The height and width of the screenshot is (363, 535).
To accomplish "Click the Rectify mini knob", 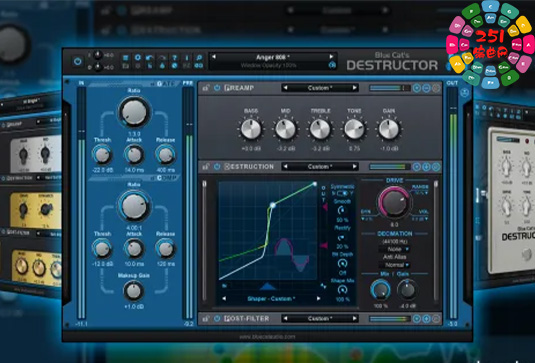I will click(341, 237).
